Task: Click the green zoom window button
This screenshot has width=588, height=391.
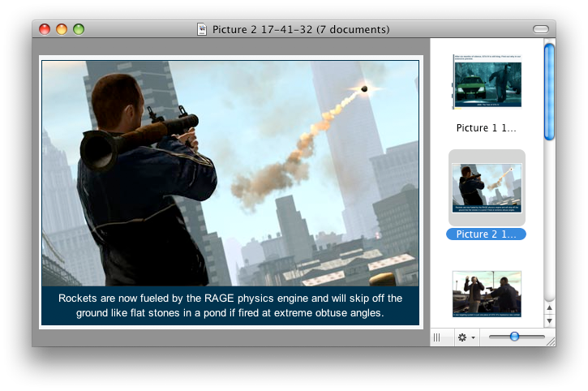Action: 79,29
